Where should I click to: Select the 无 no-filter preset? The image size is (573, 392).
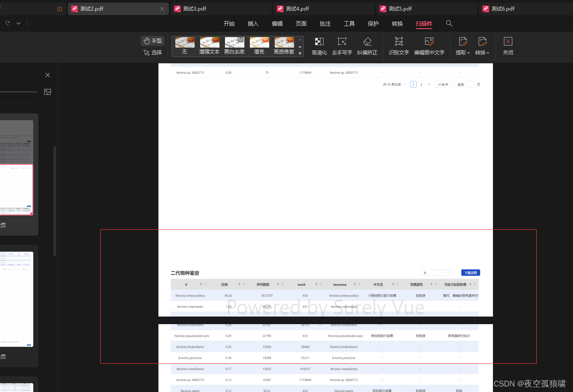(185, 46)
